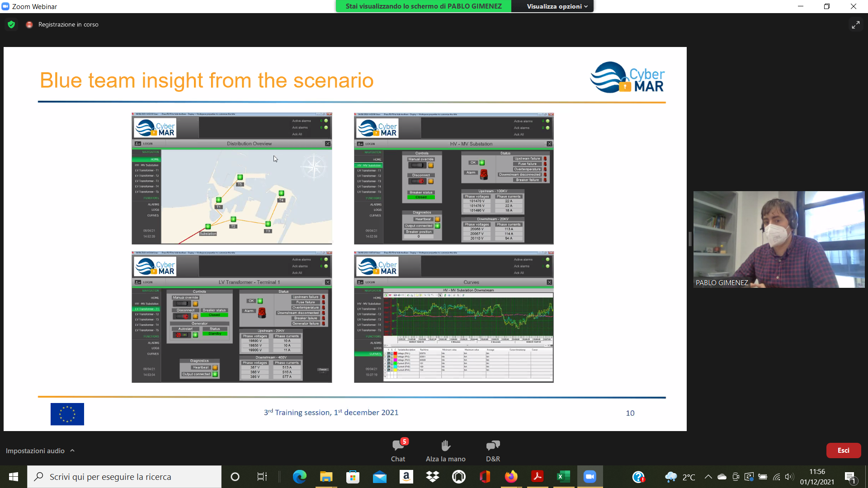Click the green encryption shield icon
868x488 pixels.
(x=11, y=24)
